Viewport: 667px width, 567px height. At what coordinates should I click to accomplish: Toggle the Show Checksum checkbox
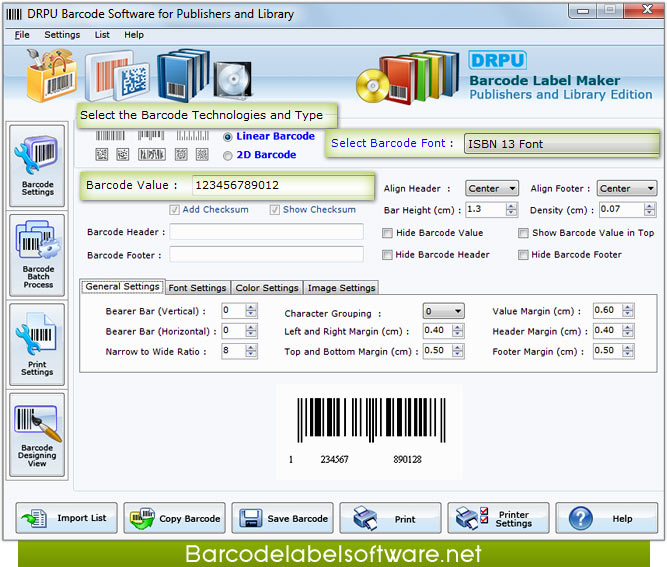point(274,210)
